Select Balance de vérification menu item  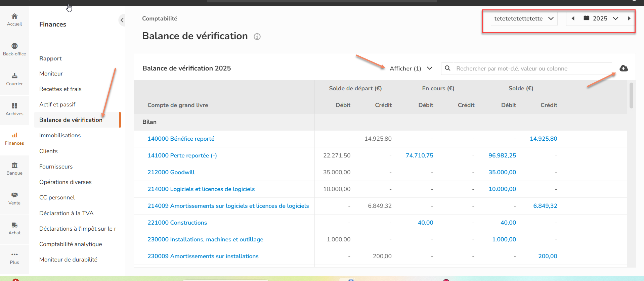pyautogui.click(x=77, y=120)
